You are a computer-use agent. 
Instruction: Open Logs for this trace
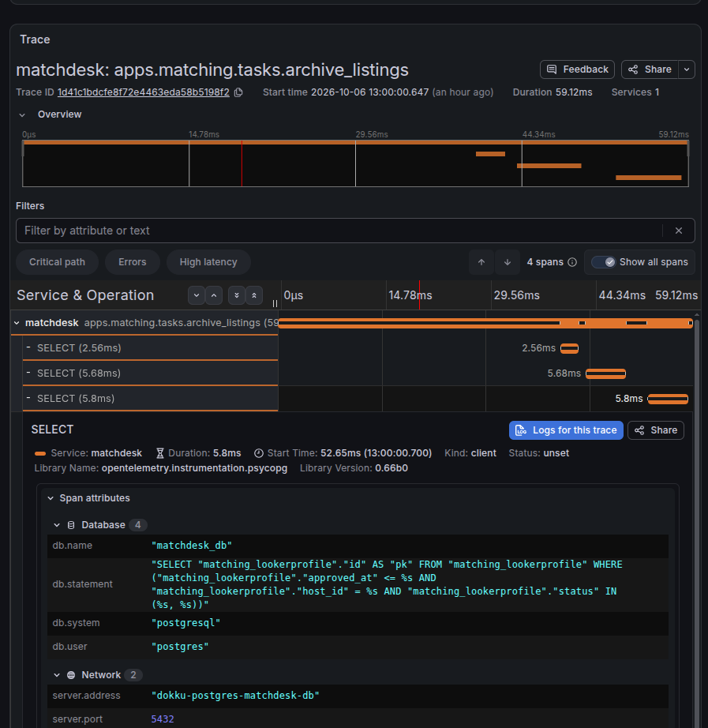pos(566,430)
